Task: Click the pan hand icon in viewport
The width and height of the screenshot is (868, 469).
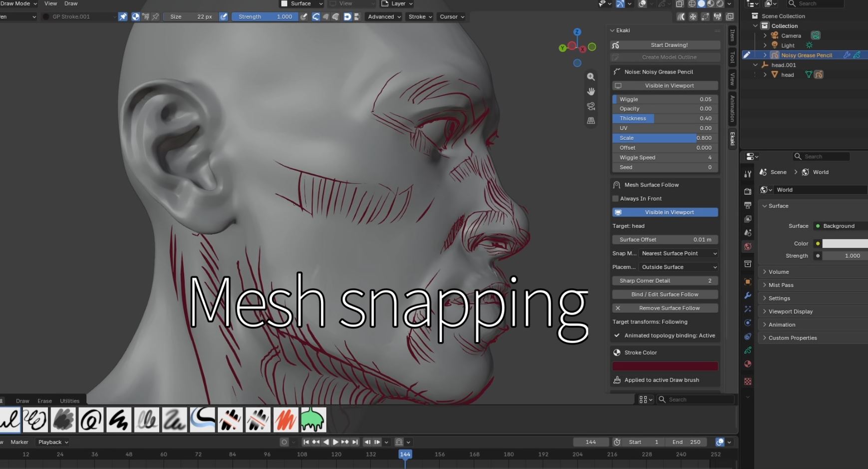Action: click(591, 91)
